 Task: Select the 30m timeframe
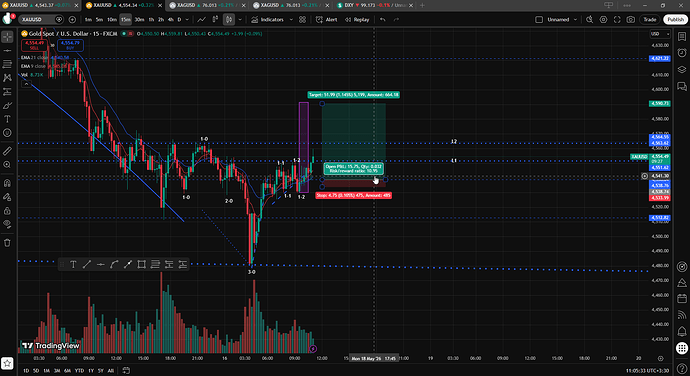click(x=139, y=19)
